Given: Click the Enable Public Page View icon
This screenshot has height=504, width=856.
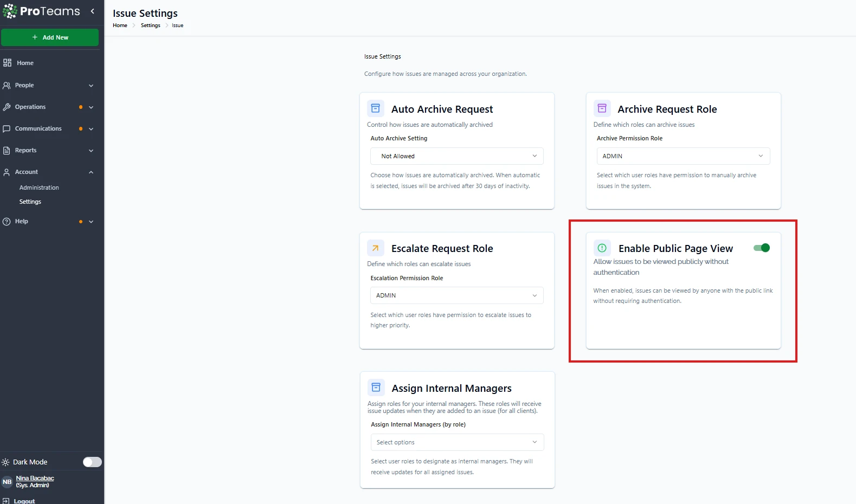Looking at the screenshot, I should pos(602,248).
